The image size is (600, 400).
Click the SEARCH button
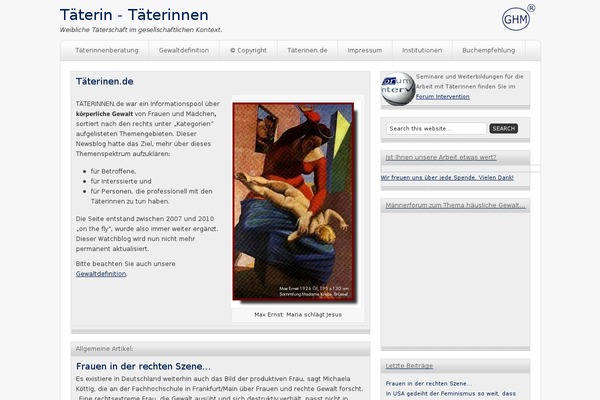(504, 129)
